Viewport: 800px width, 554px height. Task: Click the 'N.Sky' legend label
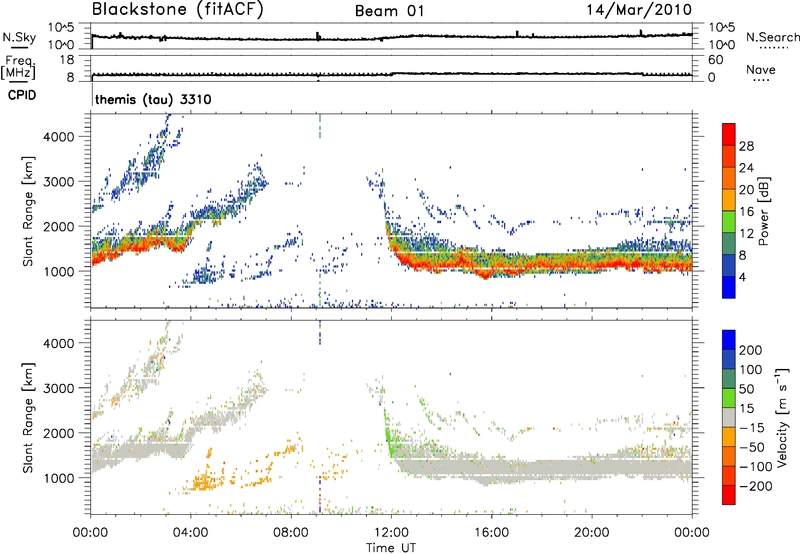coord(19,37)
